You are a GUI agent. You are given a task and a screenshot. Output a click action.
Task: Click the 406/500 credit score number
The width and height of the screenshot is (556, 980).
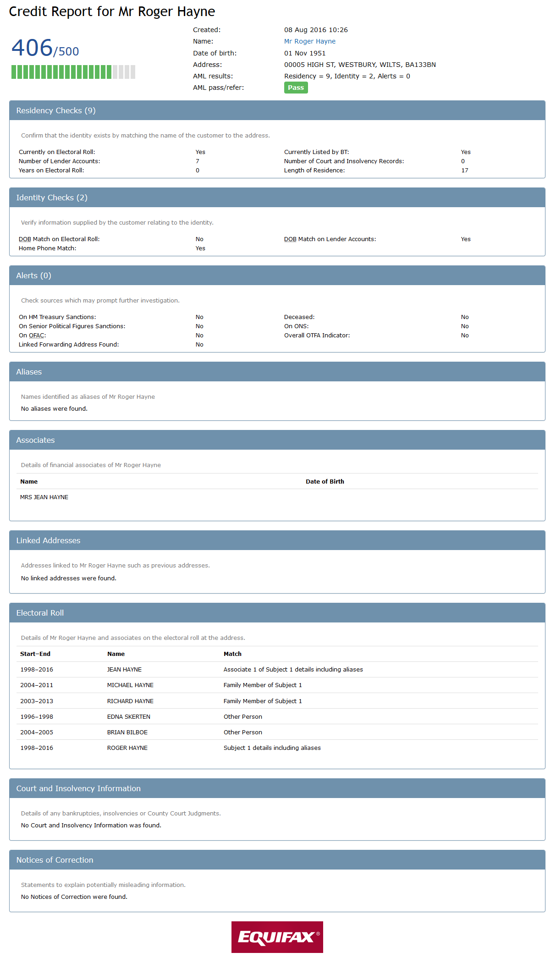[x=45, y=49]
